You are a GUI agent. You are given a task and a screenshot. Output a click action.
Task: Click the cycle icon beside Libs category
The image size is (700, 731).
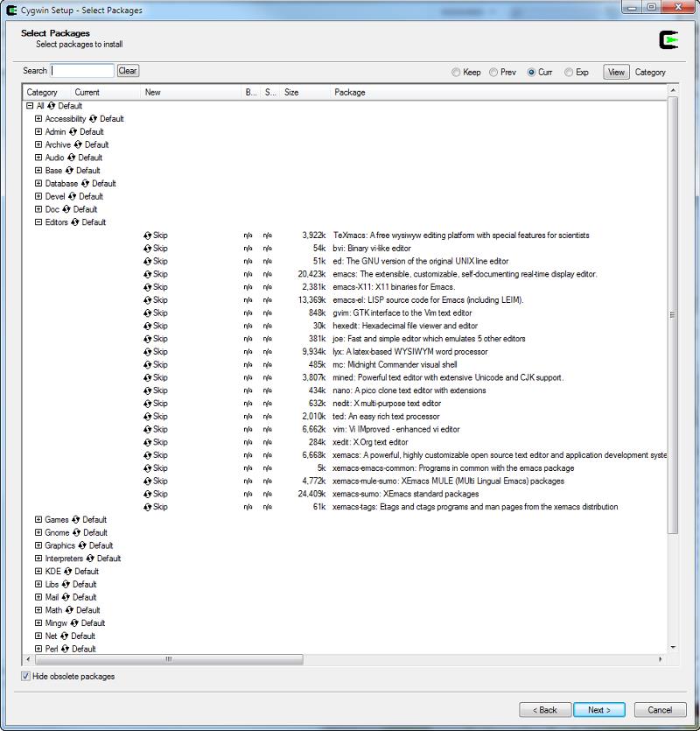[66, 584]
